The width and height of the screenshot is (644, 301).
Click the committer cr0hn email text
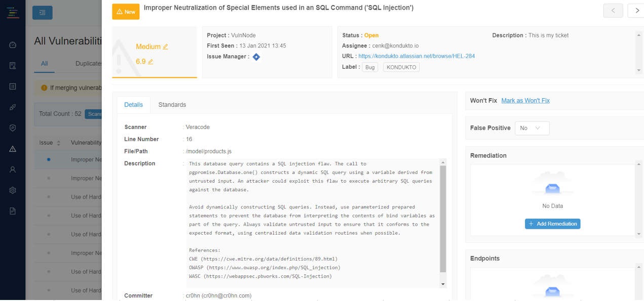tap(218, 296)
